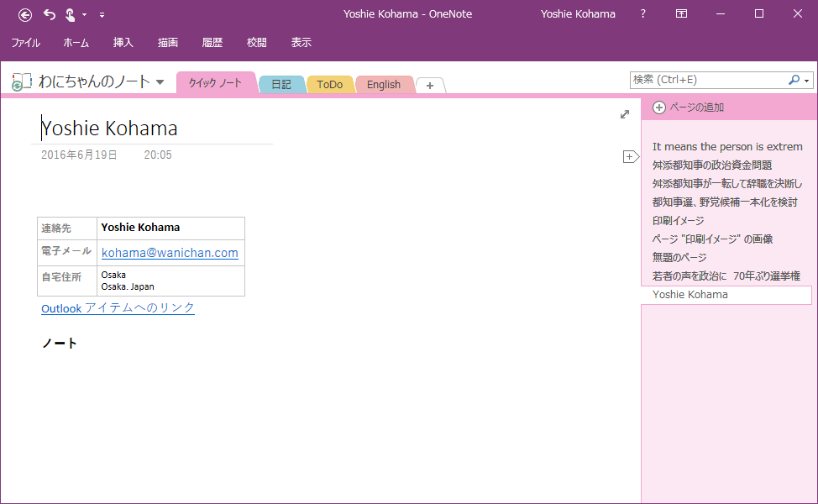Click ページの追加 to add a page

pos(688,108)
